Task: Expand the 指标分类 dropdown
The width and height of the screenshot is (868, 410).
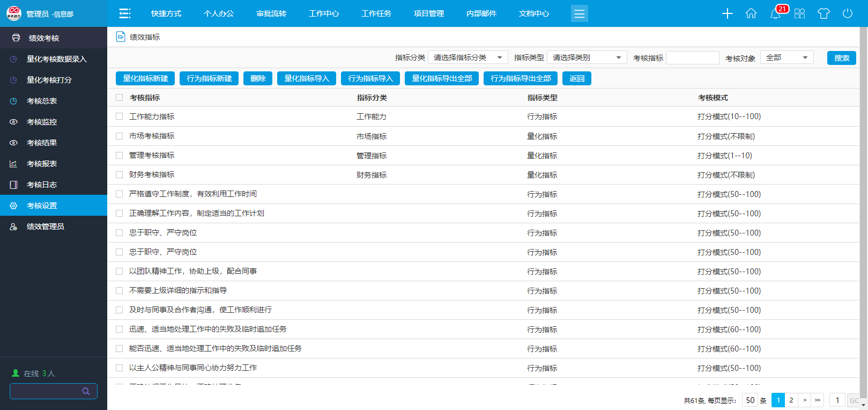Action: [468, 57]
